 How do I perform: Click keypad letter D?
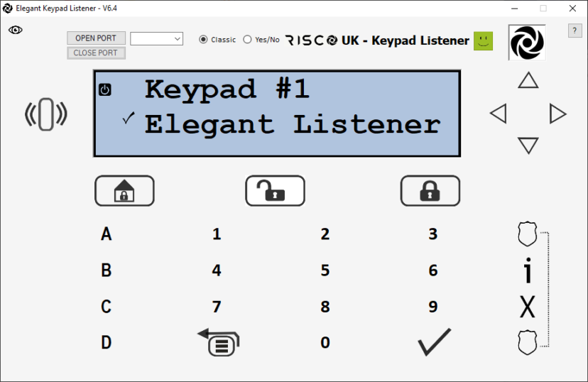(x=106, y=342)
